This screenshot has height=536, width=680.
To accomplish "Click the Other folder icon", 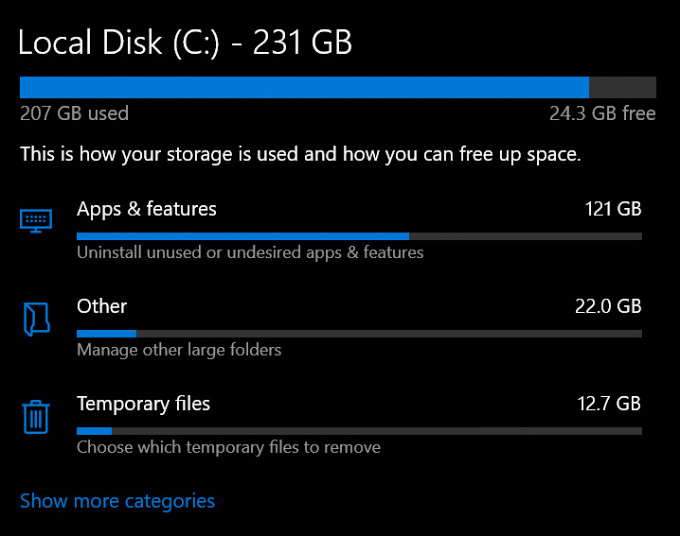I will click(x=36, y=319).
